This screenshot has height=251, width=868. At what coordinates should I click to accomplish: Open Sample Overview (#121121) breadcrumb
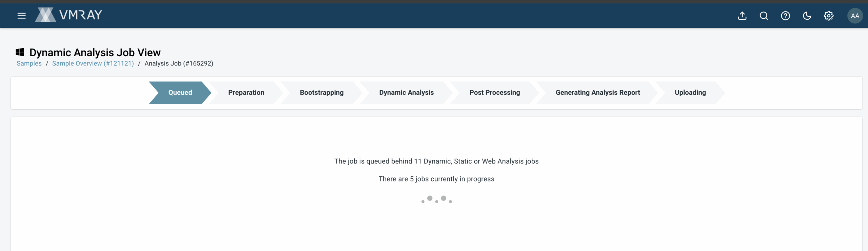click(x=93, y=63)
